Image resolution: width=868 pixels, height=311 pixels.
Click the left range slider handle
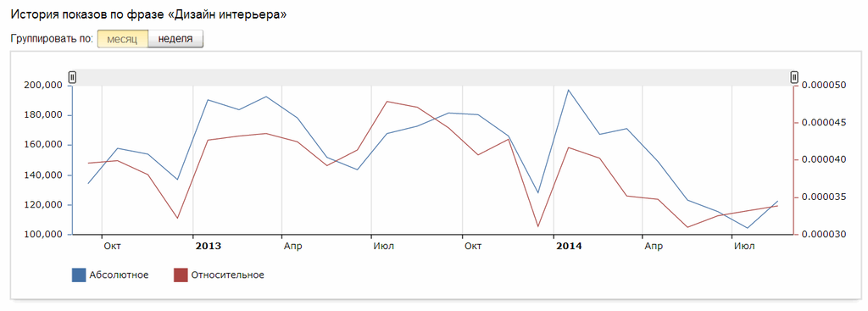point(72,77)
